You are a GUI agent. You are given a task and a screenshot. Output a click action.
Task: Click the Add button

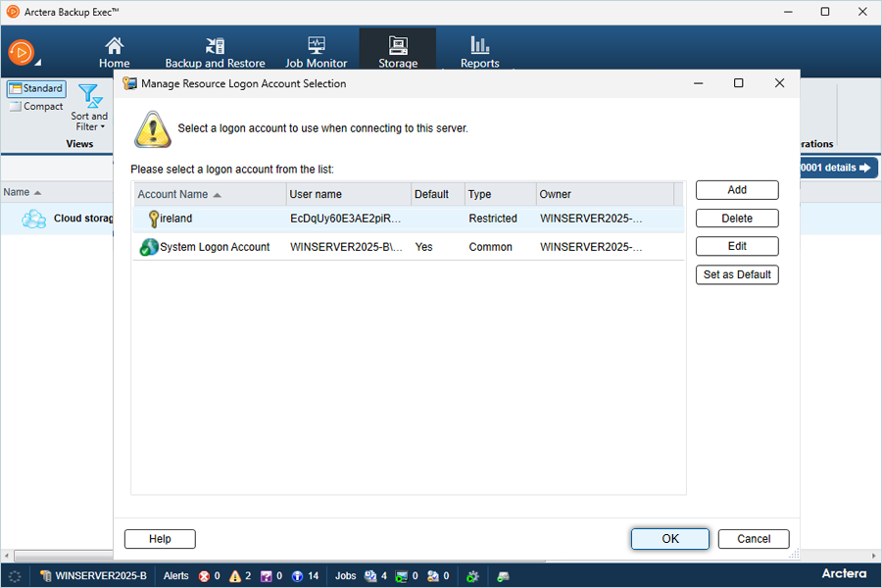coord(737,190)
